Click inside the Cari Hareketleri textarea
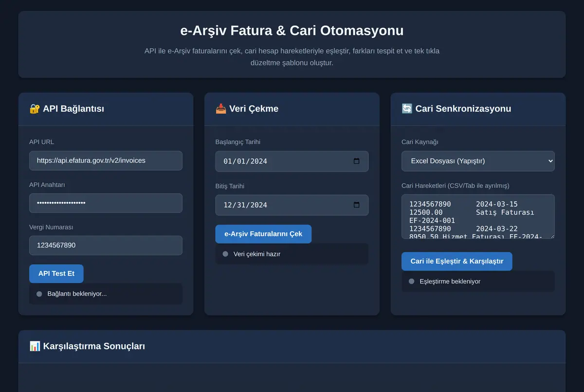Viewport: 584px width, 392px height. pyautogui.click(x=478, y=217)
